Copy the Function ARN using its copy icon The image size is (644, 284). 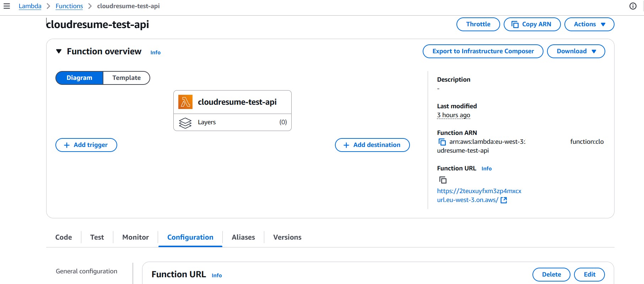click(x=442, y=142)
